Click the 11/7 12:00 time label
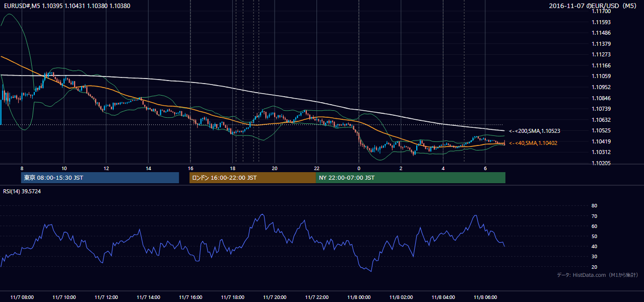The width and height of the screenshot is (644, 302). pos(106,297)
